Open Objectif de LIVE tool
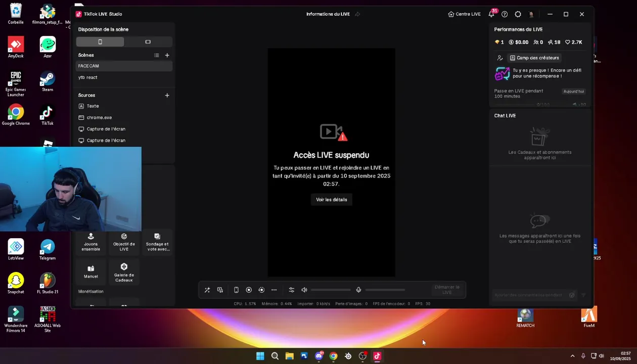This screenshot has width=637, height=364. pos(124,242)
